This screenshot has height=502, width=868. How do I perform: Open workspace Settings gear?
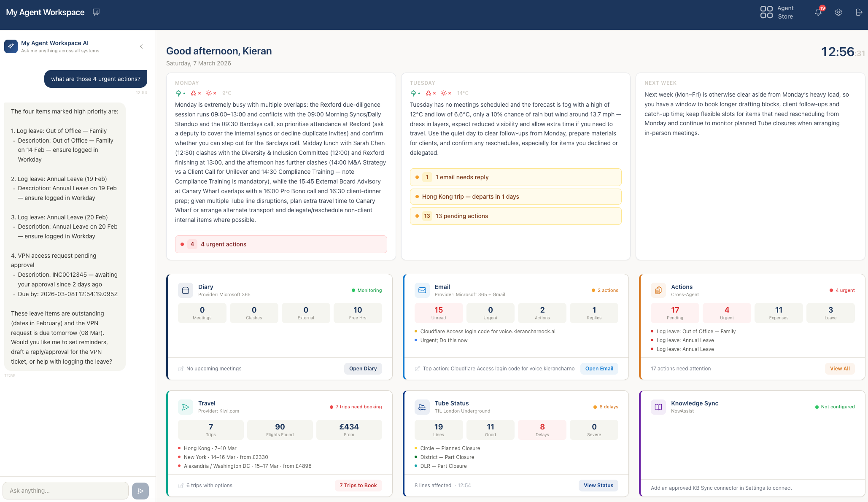(838, 12)
